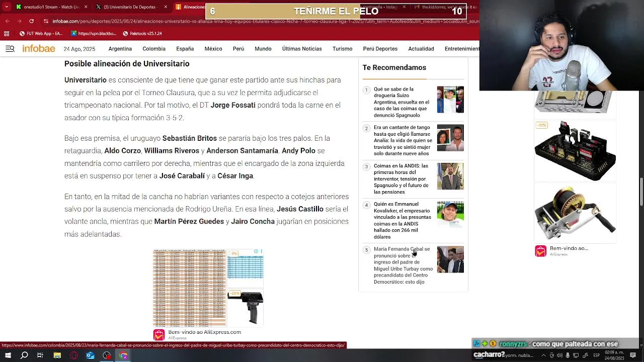
Task: Switch to the onestudio1 Stream tab
Action: (x=52, y=7)
